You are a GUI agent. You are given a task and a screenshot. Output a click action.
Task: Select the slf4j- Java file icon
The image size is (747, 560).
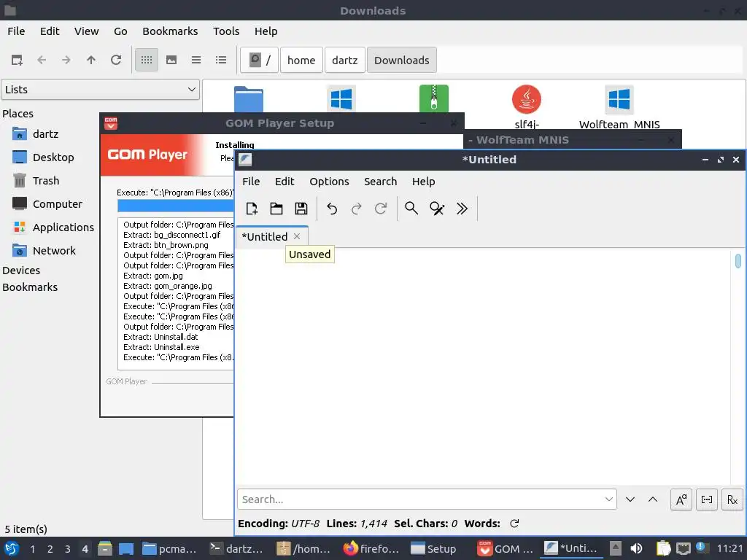click(527, 99)
